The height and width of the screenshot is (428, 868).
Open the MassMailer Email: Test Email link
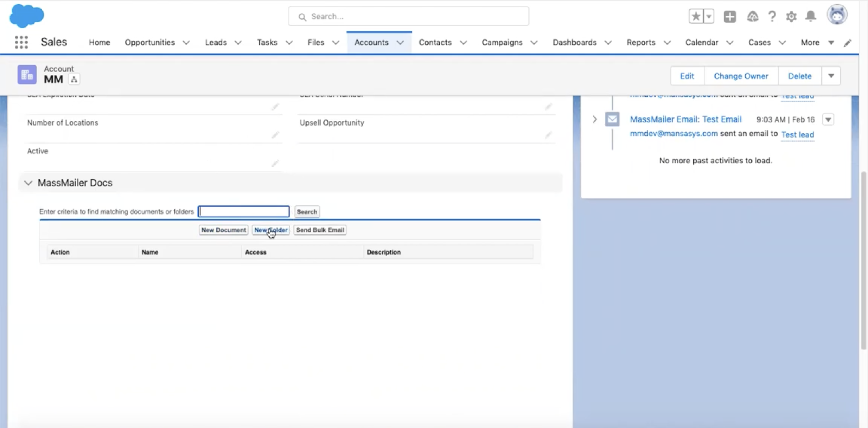686,119
